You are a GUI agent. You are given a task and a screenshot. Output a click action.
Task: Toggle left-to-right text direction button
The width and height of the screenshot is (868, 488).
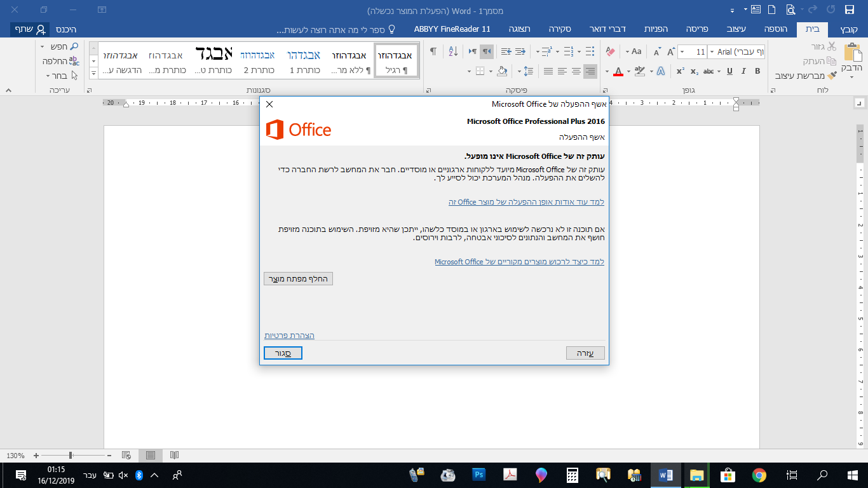473,51
